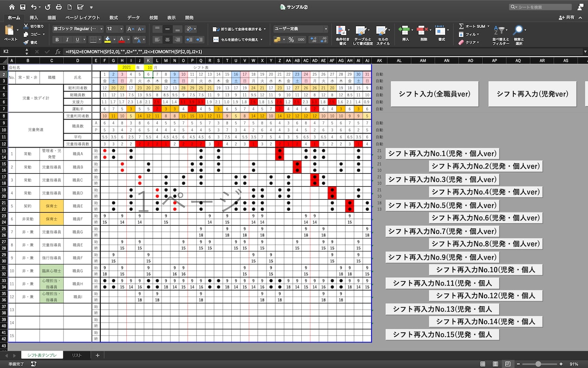
Task: Increase decimal places
Action: [x=314, y=40]
